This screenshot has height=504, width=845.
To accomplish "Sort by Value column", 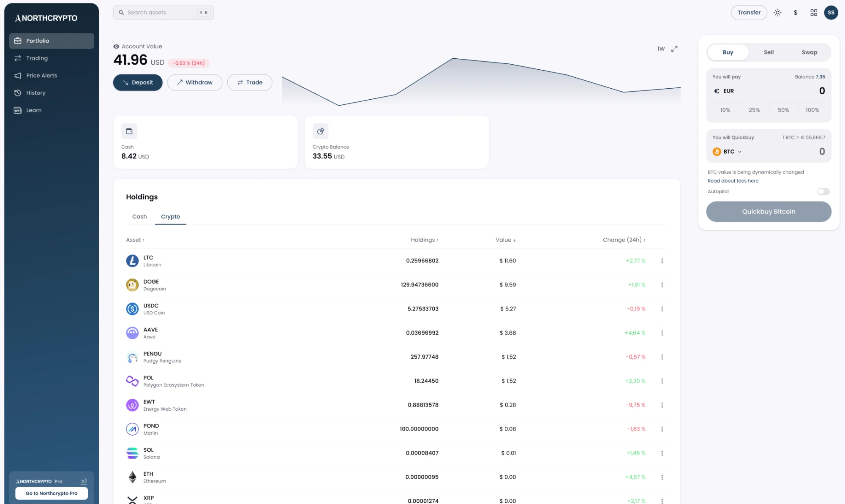I will pos(506,240).
